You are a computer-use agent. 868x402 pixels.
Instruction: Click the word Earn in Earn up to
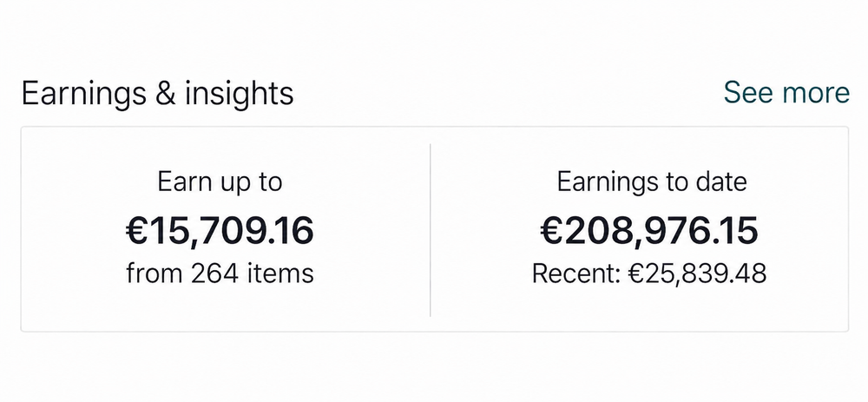click(x=182, y=181)
